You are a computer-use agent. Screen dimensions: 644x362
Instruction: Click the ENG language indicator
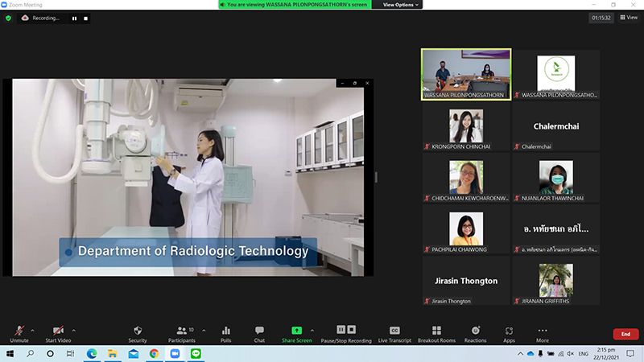click(x=583, y=353)
